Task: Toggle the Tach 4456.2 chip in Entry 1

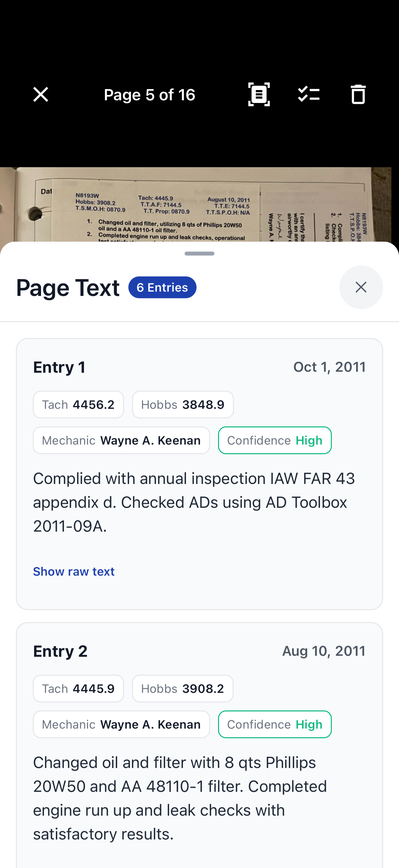Action: pos(78,404)
